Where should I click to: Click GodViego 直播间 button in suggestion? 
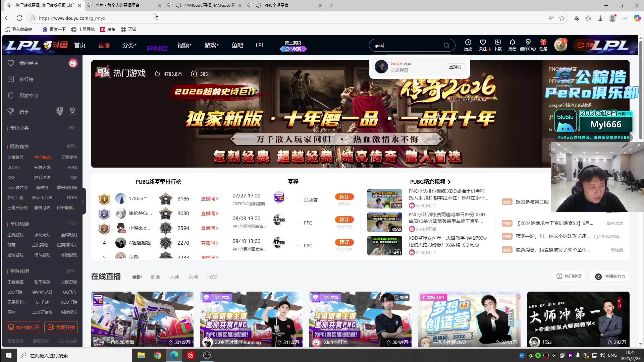click(455, 67)
